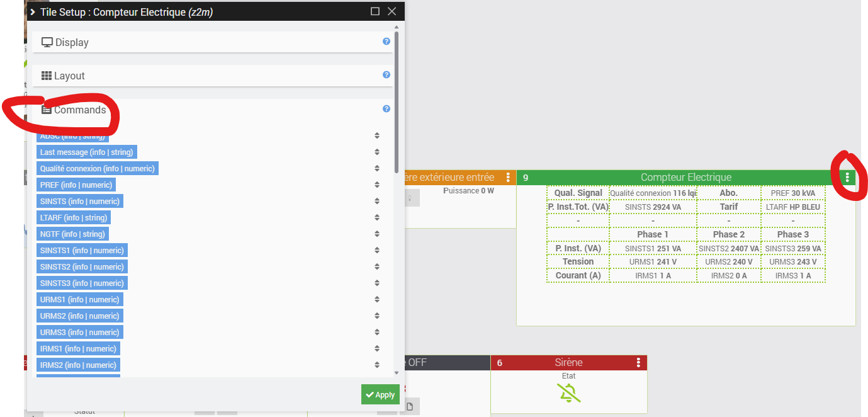Click the sort handle for Last message row
Screen dimensions: 868x417
pos(377,152)
